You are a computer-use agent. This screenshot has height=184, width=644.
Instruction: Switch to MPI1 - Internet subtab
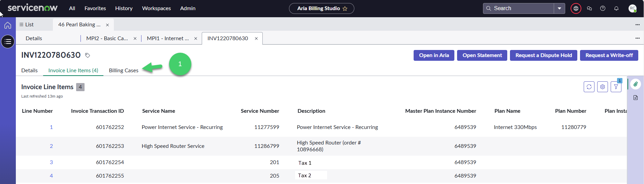click(x=168, y=38)
